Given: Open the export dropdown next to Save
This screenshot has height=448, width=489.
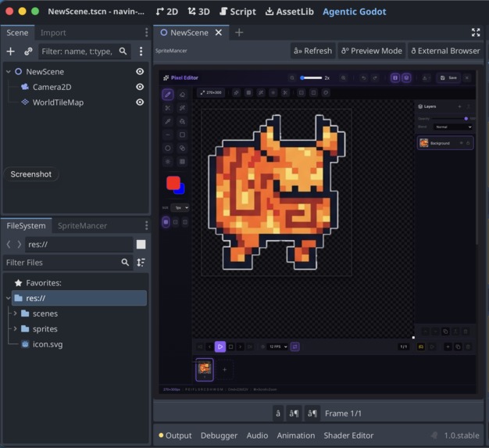Looking at the screenshot, I should click(x=426, y=77).
